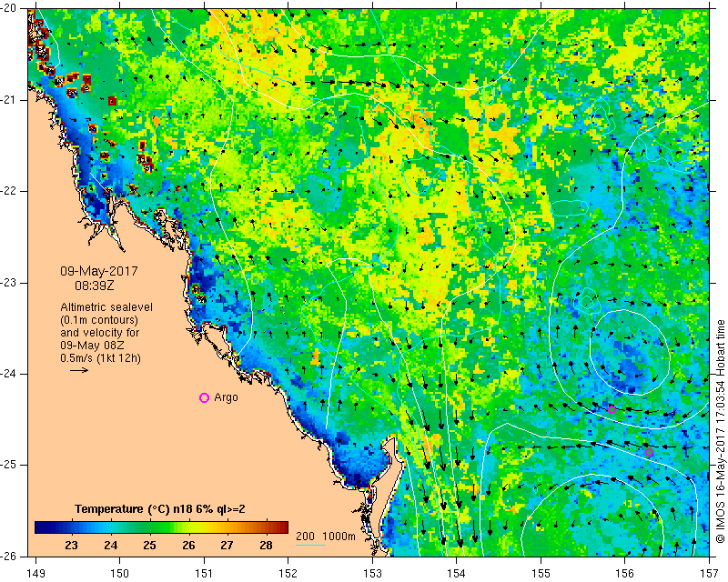Click the 154 longitude axis label
The image size is (728, 582).
point(457,574)
